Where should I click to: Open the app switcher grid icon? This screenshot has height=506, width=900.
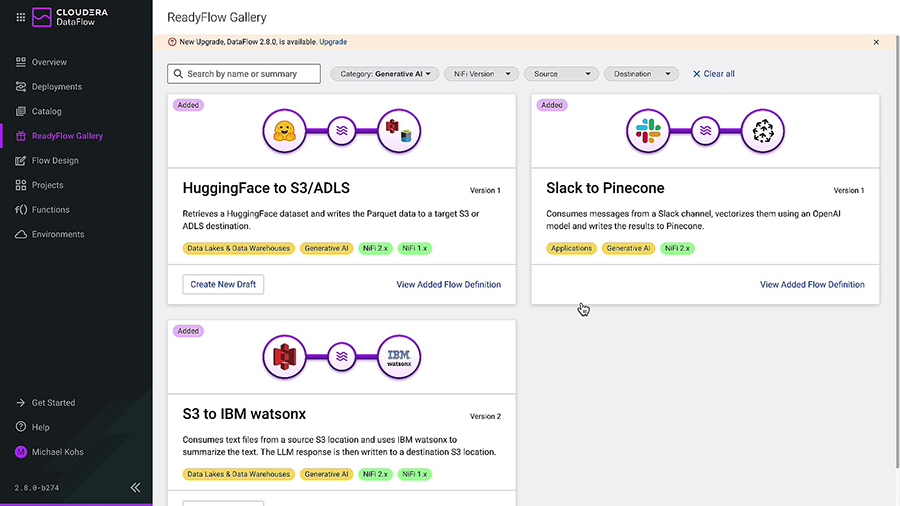(21, 17)
